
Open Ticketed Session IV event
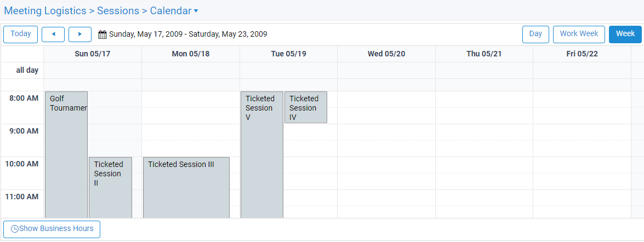click(306, 107)
